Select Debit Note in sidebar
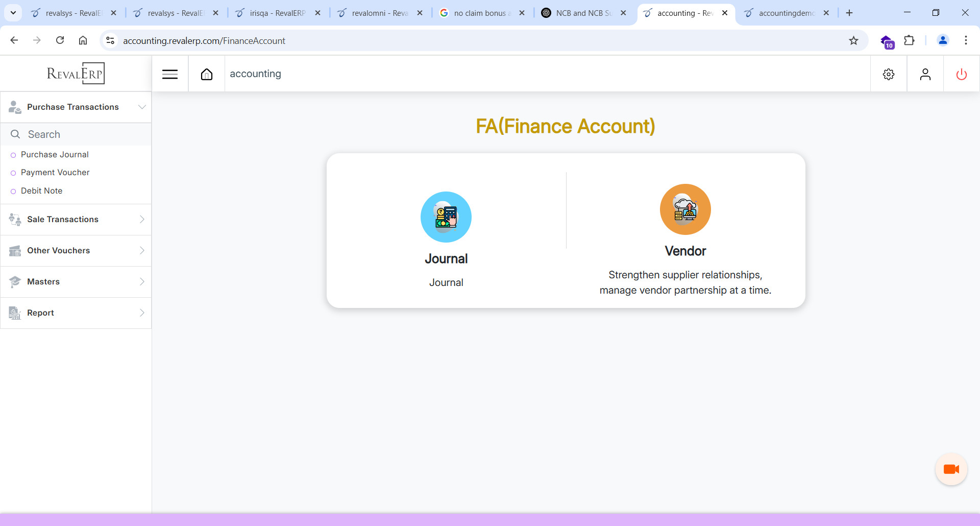This screenshot has width=980, height=526. coord(41,191)
